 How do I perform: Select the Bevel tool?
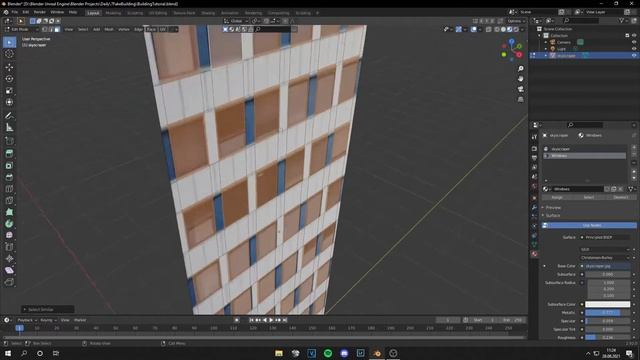[x=9, y=178]
